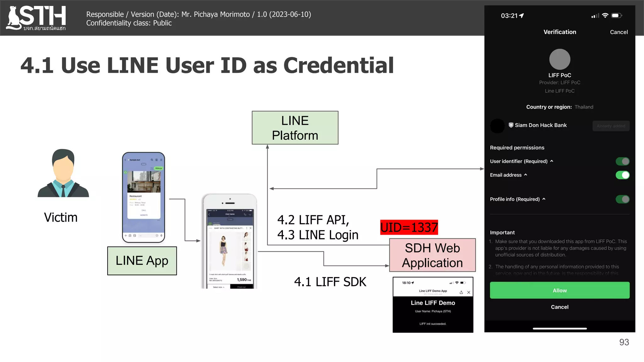Click the home indicator bar on phone
Viewport: 644px width, 362px height.
click(559, 328)
